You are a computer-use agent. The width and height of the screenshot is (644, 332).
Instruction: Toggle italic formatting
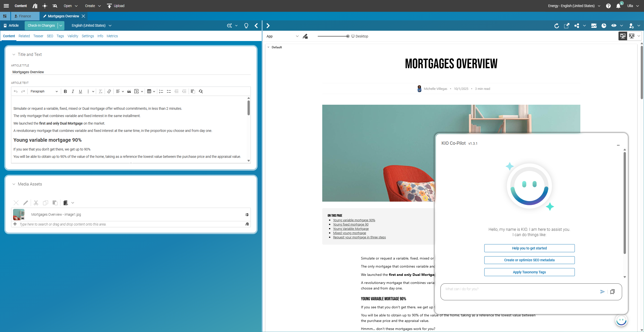[73, 91]
